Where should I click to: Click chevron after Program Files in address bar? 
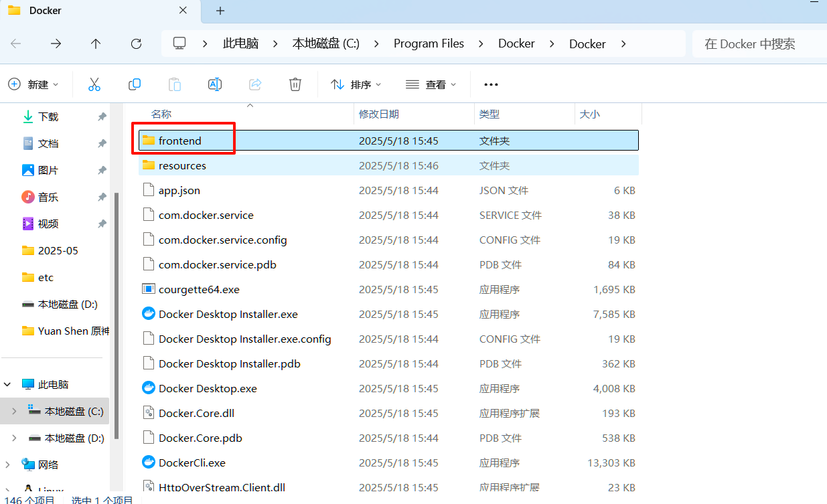coord(481,44)
